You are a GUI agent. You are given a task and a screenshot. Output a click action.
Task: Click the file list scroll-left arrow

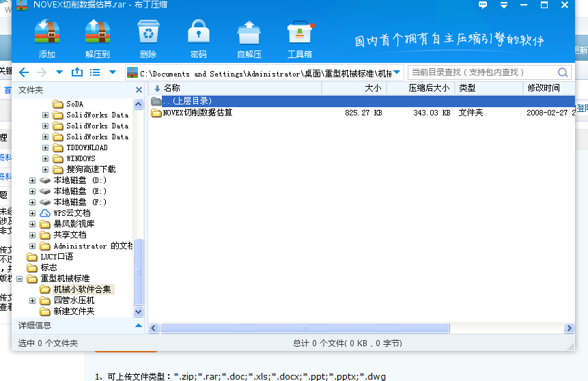point(154,328)
